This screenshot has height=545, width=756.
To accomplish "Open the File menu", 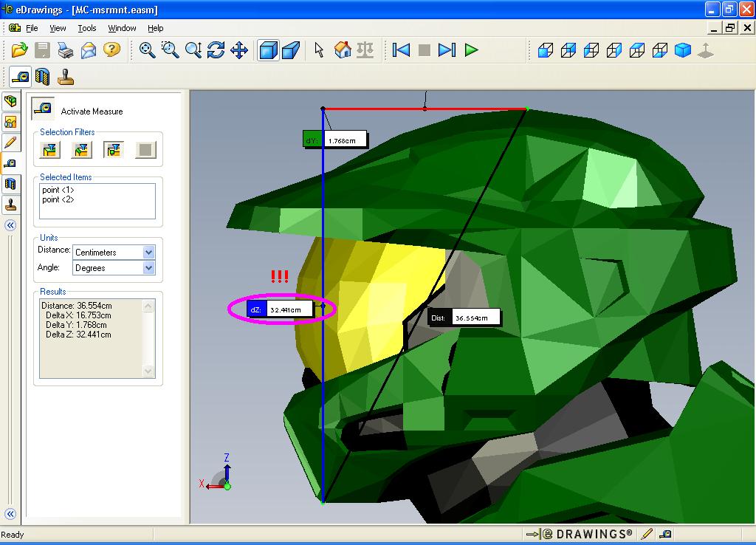I will click(32, 29).
